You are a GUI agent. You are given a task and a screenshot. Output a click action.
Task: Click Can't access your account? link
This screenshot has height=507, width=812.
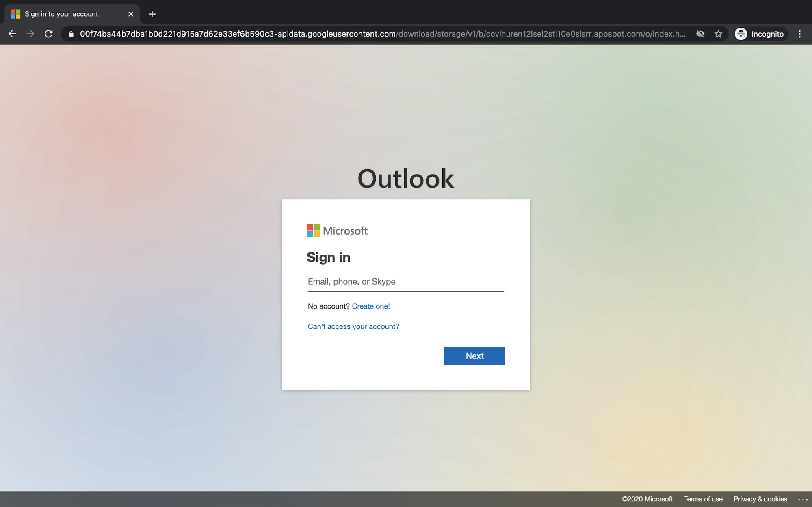click(x=353, y=326)
